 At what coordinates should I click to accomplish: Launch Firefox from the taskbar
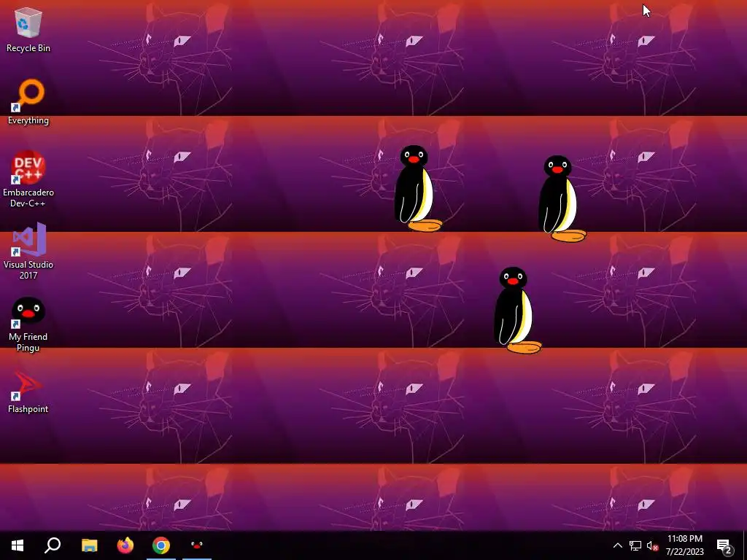(x=125, y=545)
